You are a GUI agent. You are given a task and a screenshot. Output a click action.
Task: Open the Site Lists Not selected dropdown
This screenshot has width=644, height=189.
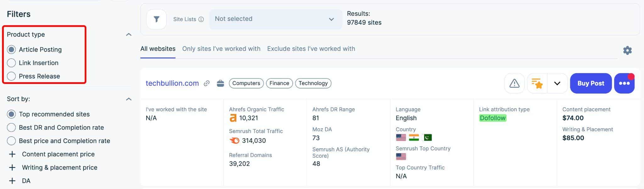[275, 19]
